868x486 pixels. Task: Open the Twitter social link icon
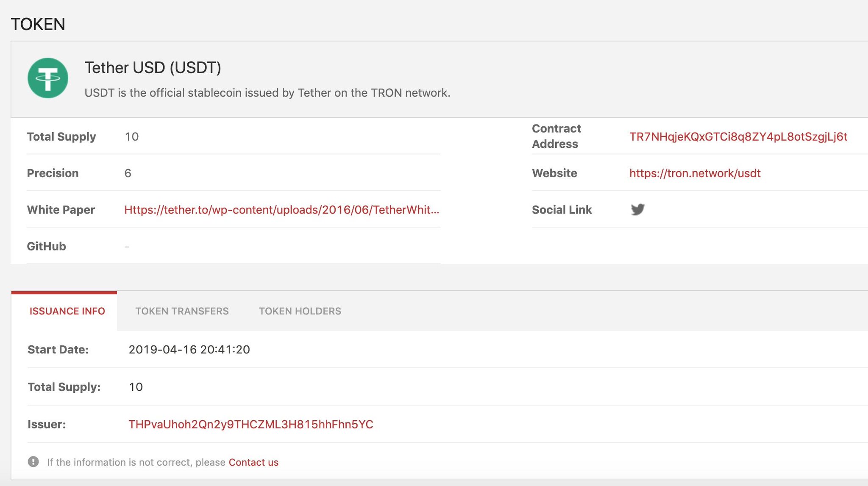point(637,209)
